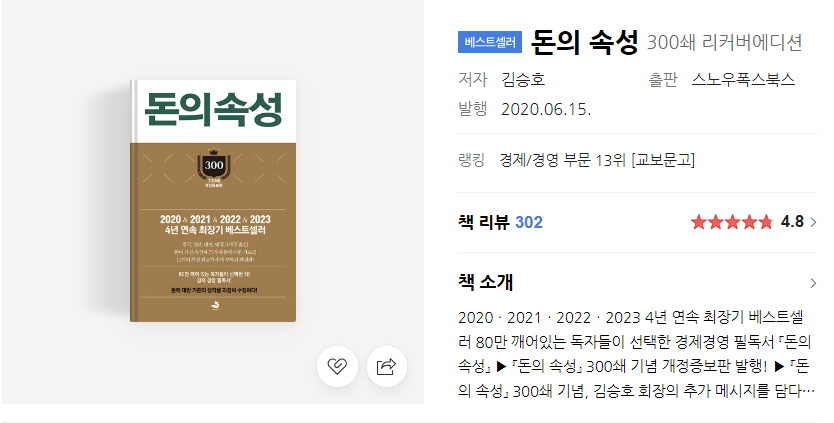Click the 4.8 rating score
The width and height of the screenshot is (834, 423).
point(792,222)
